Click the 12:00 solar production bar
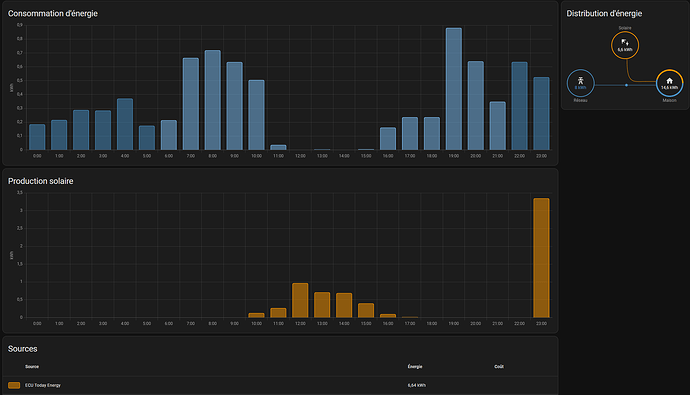The width and height of the screenshot is (690, 395). coord(300,300)
